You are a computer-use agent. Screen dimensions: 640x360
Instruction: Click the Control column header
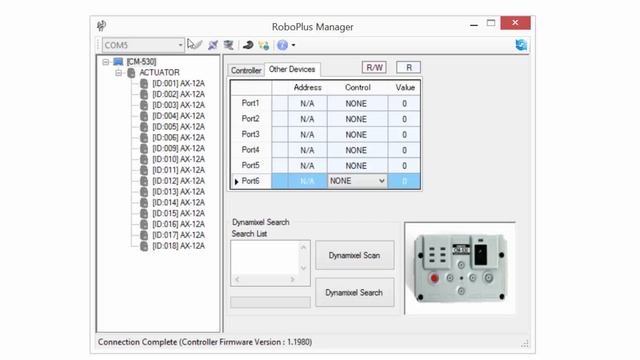coord(357,87)
